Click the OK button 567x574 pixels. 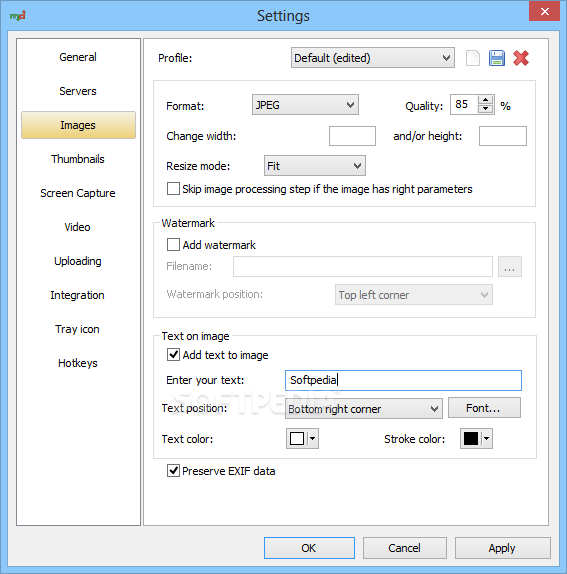coord(309,548)
